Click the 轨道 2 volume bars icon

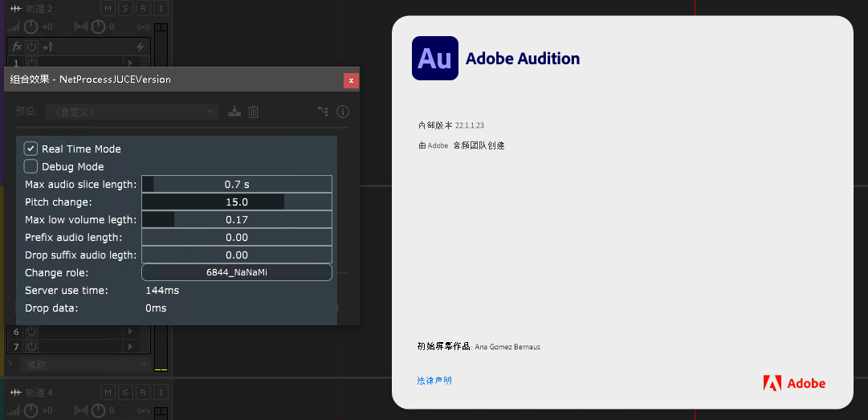[14, 26]
